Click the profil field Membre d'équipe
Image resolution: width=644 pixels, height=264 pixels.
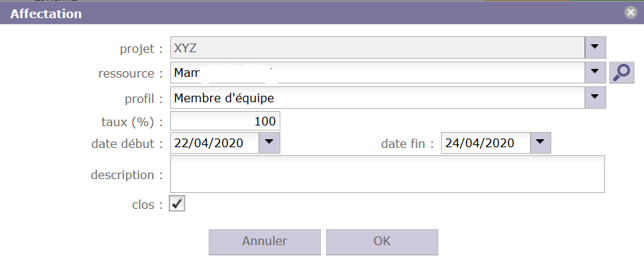[377, 97]
